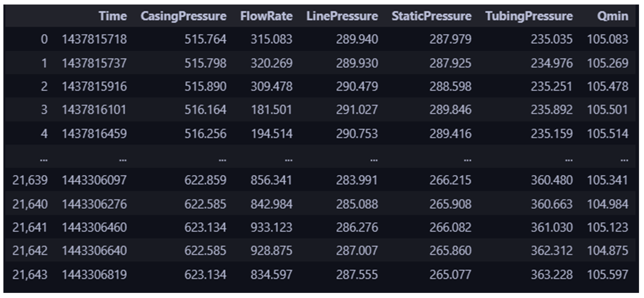
Task: Select row index 21,640
Action: (x=30, y=204)
